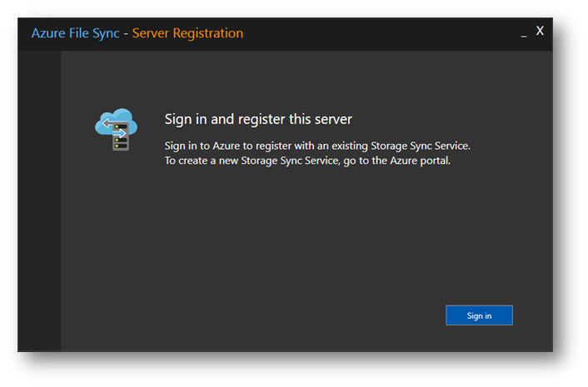Screen dimensions: 588x387
Task: Click the sync arrows on the cloud icon
Action: pos(113,128)
